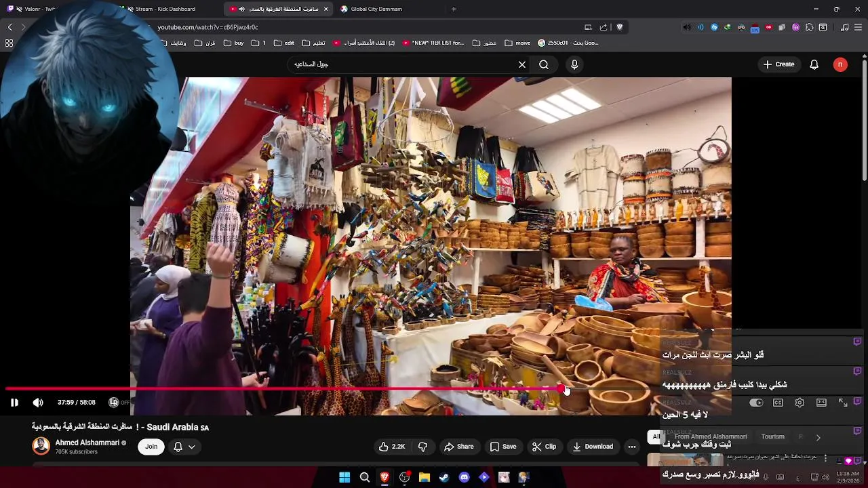Close the YouTube video tab
Image resolution: width=868 pixels, height=488 pixels.
(x=325, y=9)
